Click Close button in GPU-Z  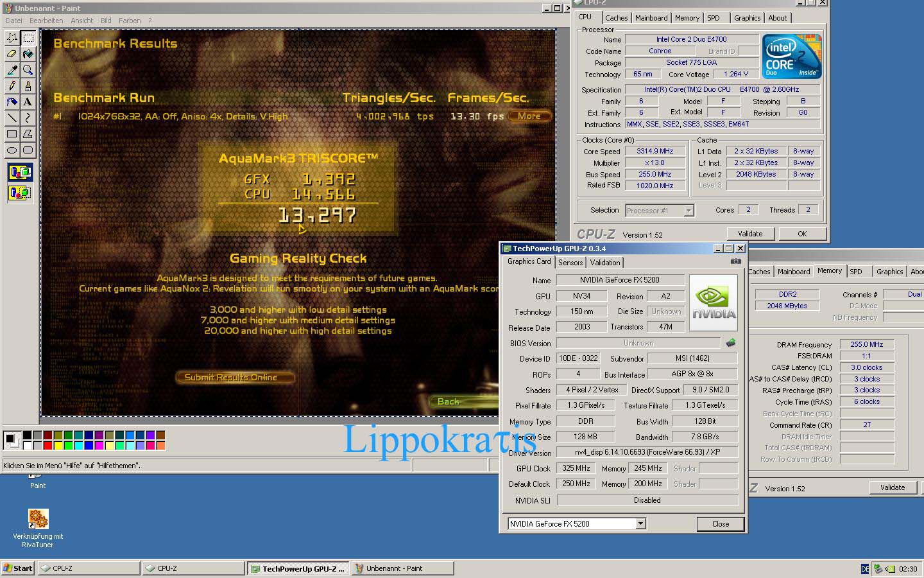coord(721,524)
